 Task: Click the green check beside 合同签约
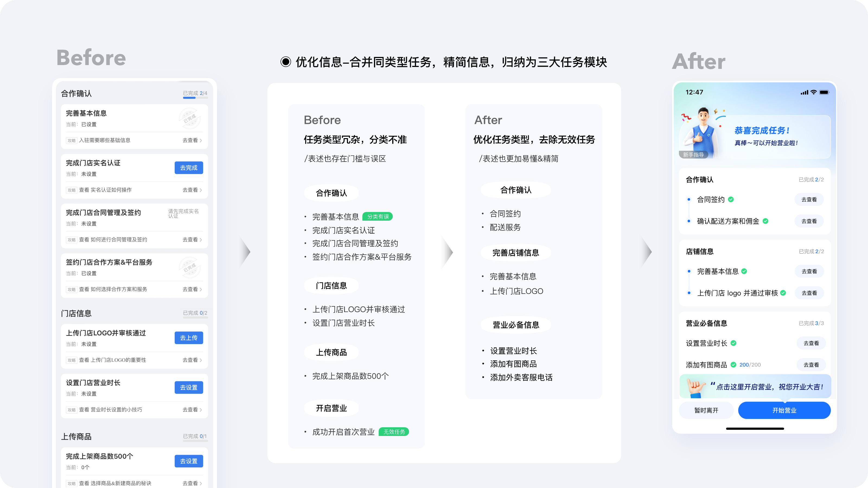click(x=731, y=199)
